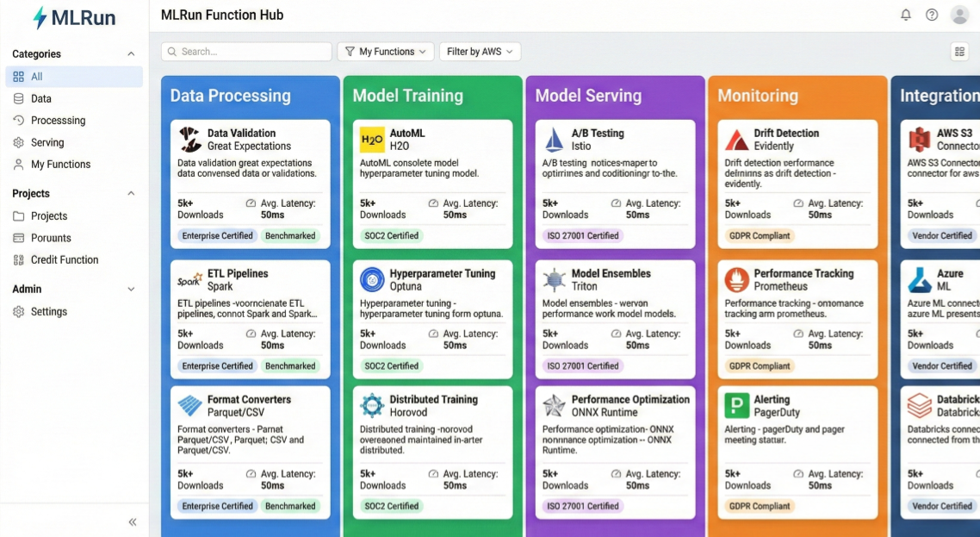The height and width of the screenshot is (537, 980).
Task: Click the Search input field
Action: (246, 52)
